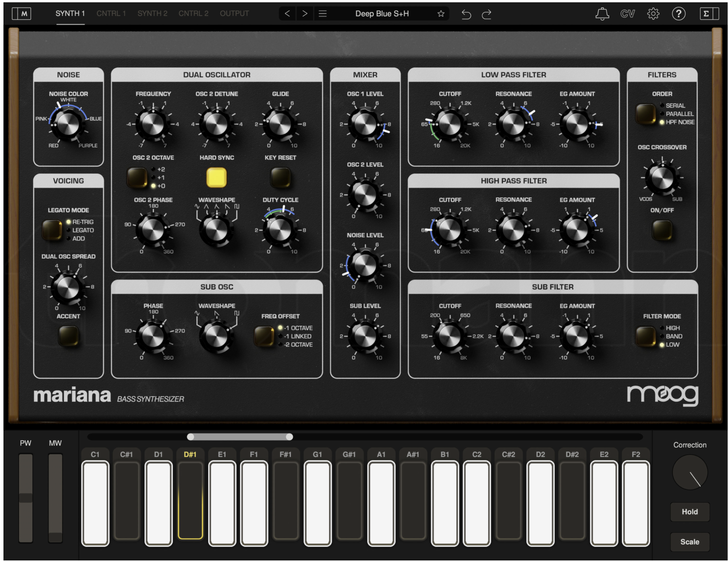Viewport: 728px width, 562px height.
Task: Switch to the CNTRL 1 tab
Action: [111, 13]
